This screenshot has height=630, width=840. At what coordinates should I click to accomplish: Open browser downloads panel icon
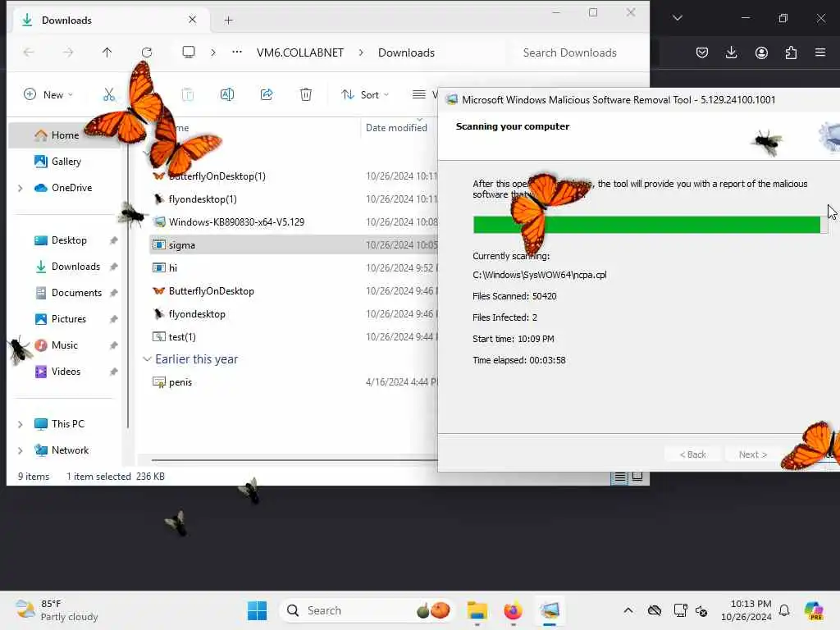pos(731,52)
